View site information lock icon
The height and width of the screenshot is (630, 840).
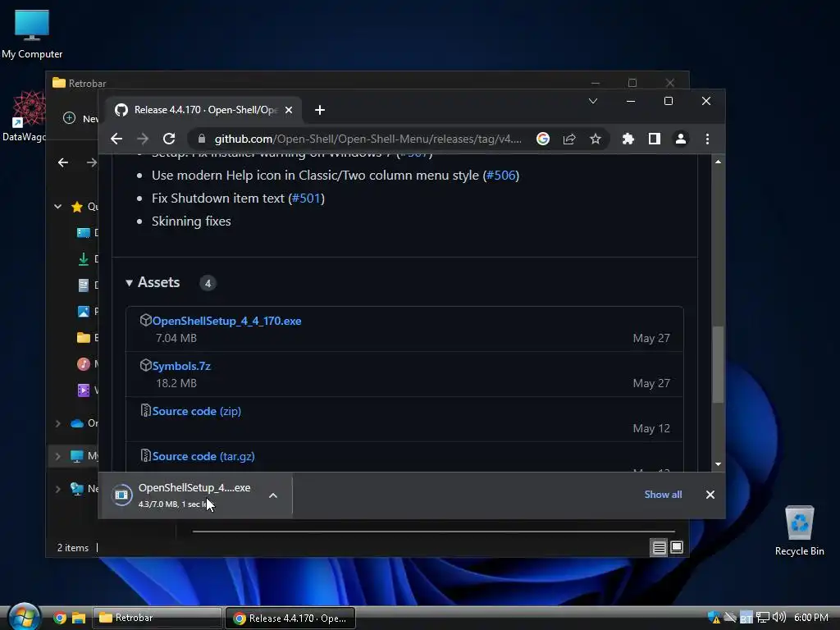click(x=202, y=139)
